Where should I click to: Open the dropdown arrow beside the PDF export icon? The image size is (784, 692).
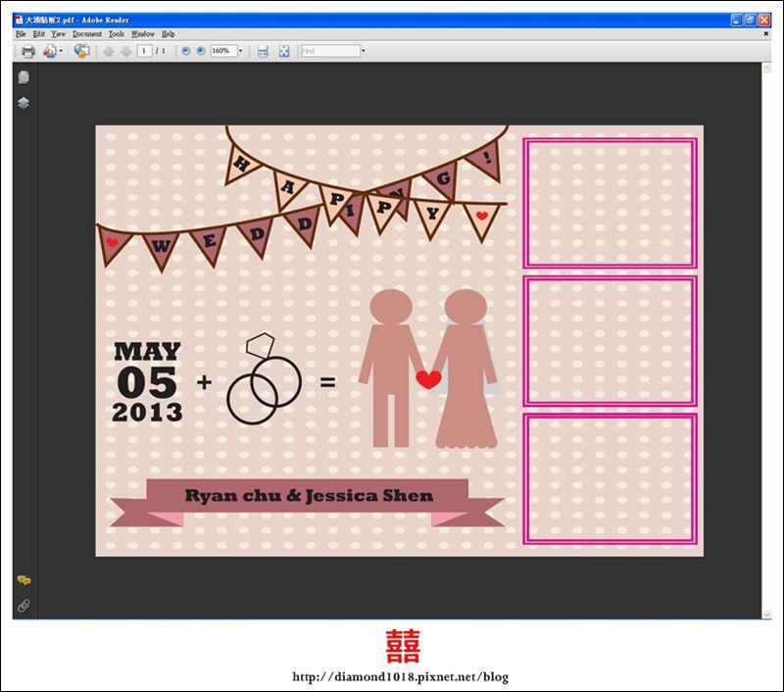tap(61, 51)
